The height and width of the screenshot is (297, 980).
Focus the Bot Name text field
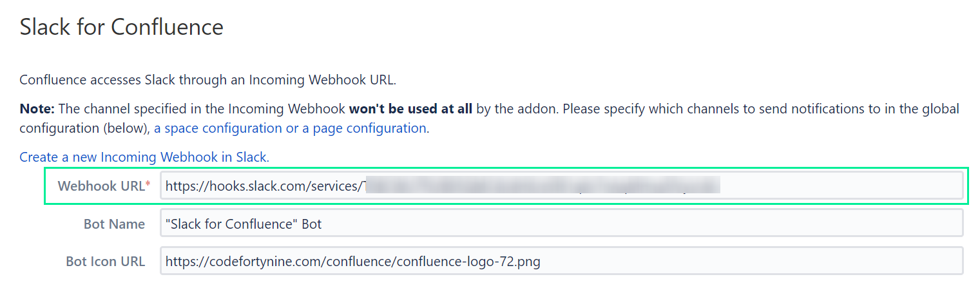coord(561,224)
